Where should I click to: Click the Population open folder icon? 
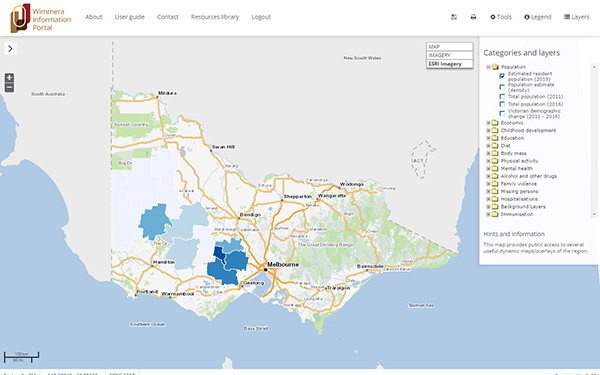495,67
